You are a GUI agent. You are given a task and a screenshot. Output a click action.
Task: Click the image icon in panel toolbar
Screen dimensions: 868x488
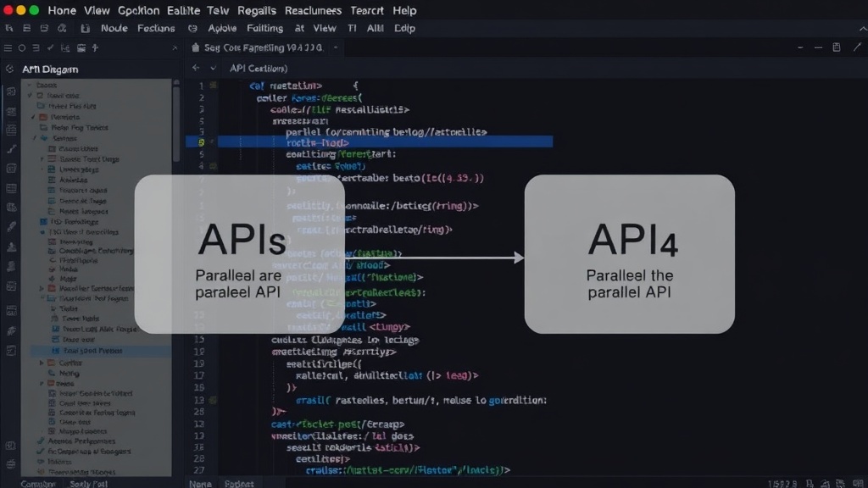pos(81,48)
